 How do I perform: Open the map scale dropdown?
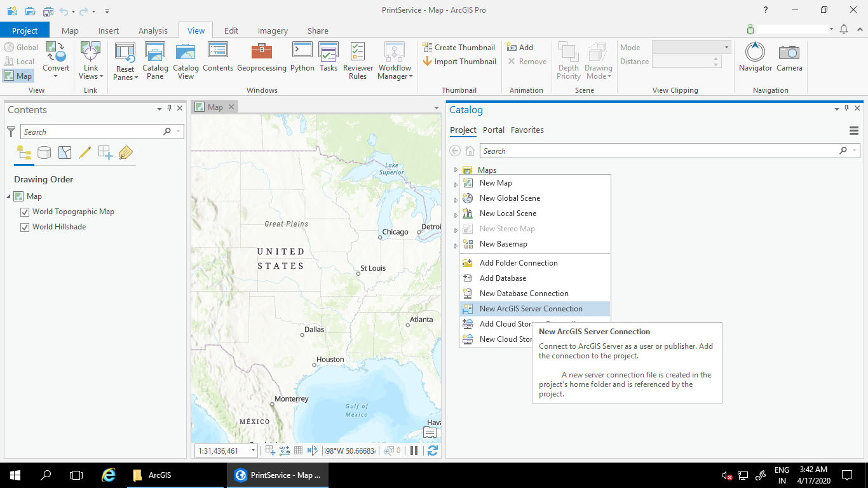(x=253, y=451)
